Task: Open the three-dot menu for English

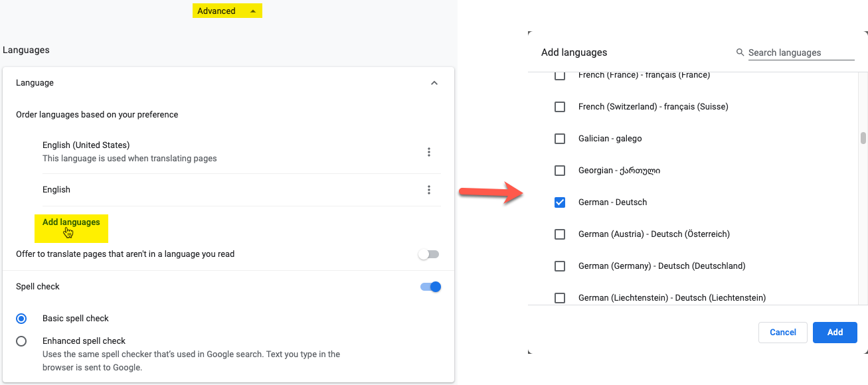Action: click(x=429, y=190)
